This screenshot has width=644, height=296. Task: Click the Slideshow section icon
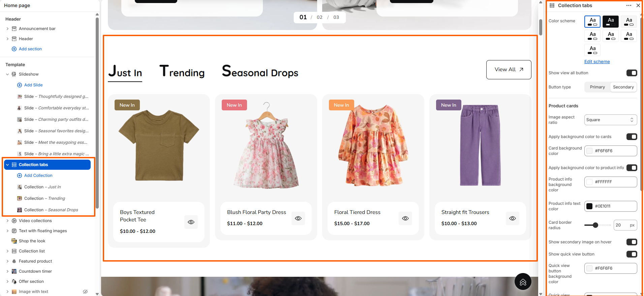14,74
